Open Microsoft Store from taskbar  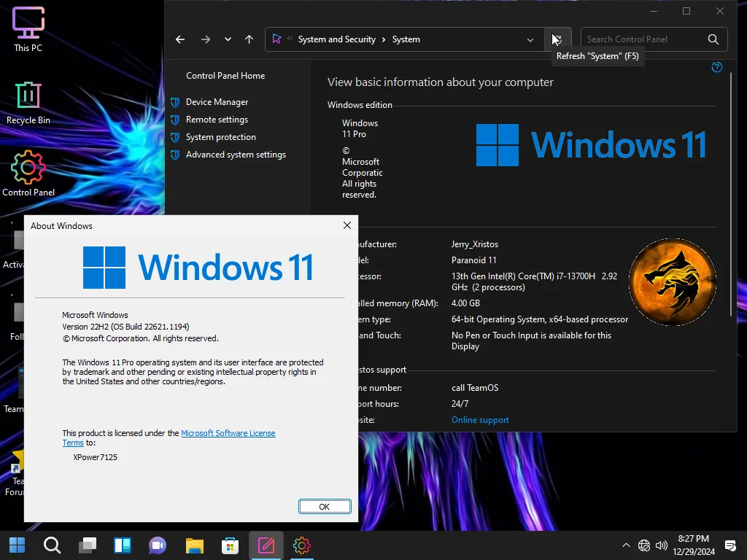(x=230, y=545)
